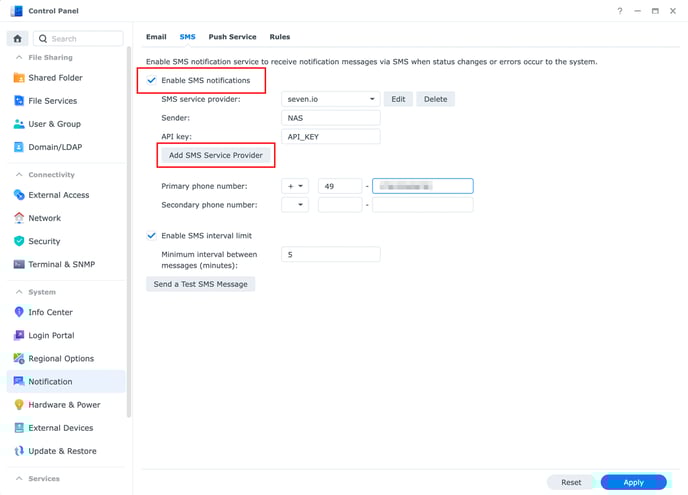Collapse the Services section

click(x=19, y=478)
